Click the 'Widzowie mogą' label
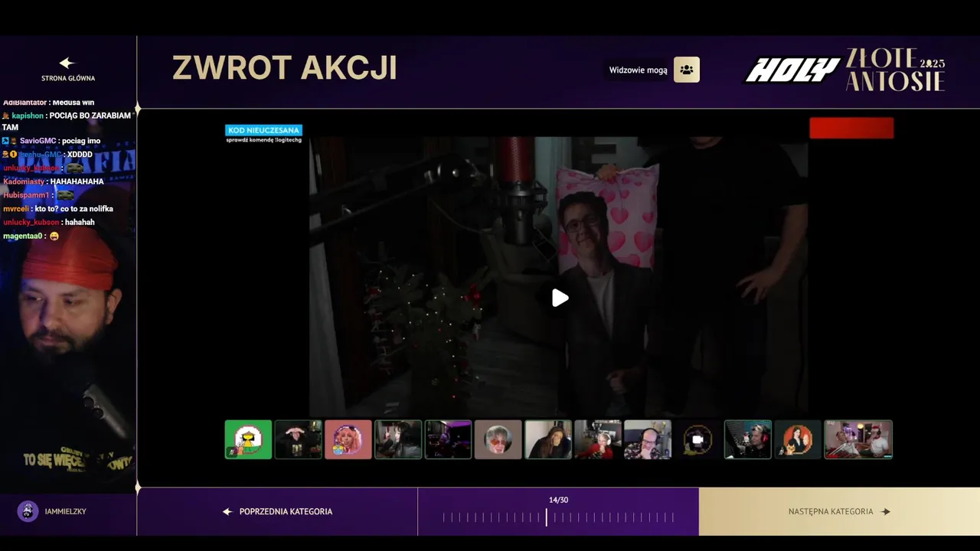Screen dimensions: 980x551 pyautogui.click(x=638, y=70)
